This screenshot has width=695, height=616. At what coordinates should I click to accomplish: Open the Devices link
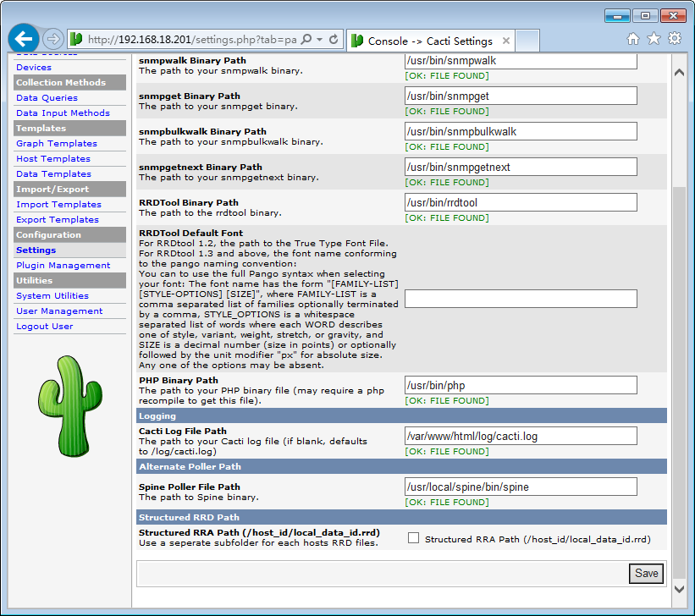[34, 68]
